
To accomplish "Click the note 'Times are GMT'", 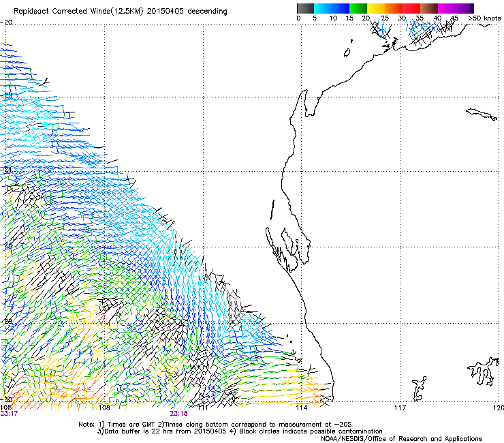I will click(x=131, y=425).
